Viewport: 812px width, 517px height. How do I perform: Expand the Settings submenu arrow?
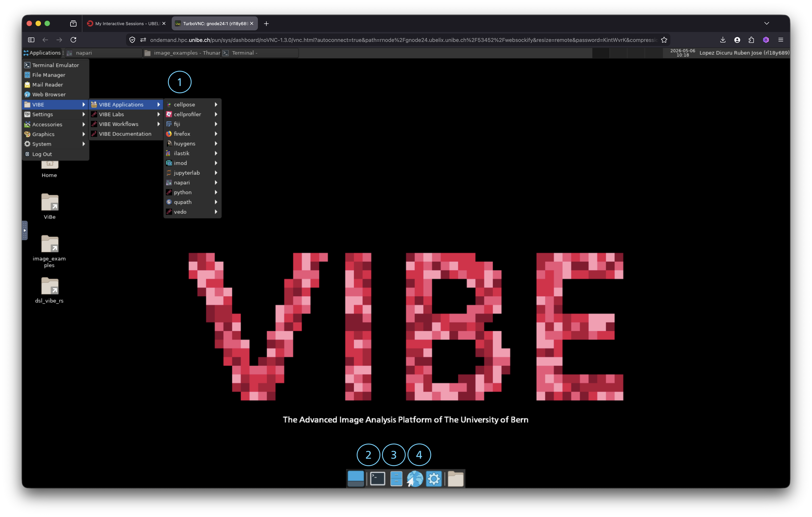84,114
